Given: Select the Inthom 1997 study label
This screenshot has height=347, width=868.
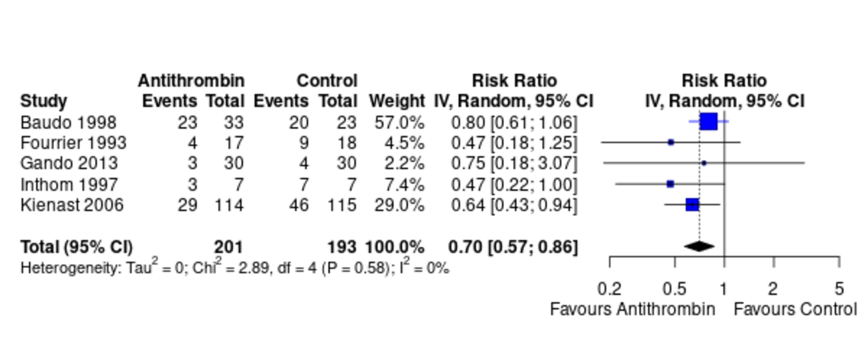Looking at the screenshot, I should (69, 184).
